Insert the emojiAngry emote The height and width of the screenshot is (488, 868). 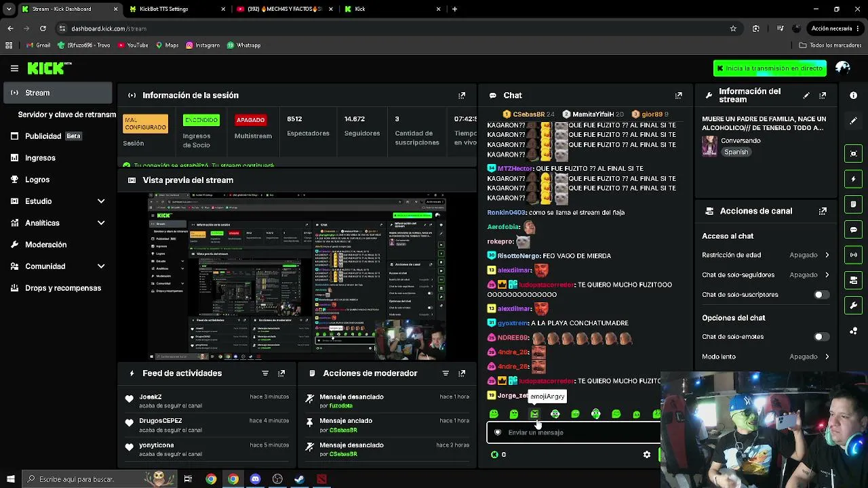pyautogui.click(x=534, y=414)
